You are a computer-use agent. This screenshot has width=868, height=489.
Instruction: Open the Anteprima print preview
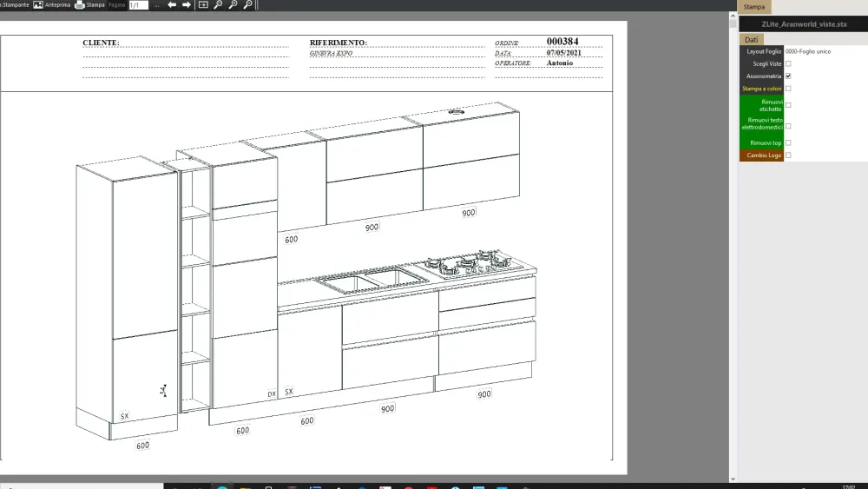point(51,5)
